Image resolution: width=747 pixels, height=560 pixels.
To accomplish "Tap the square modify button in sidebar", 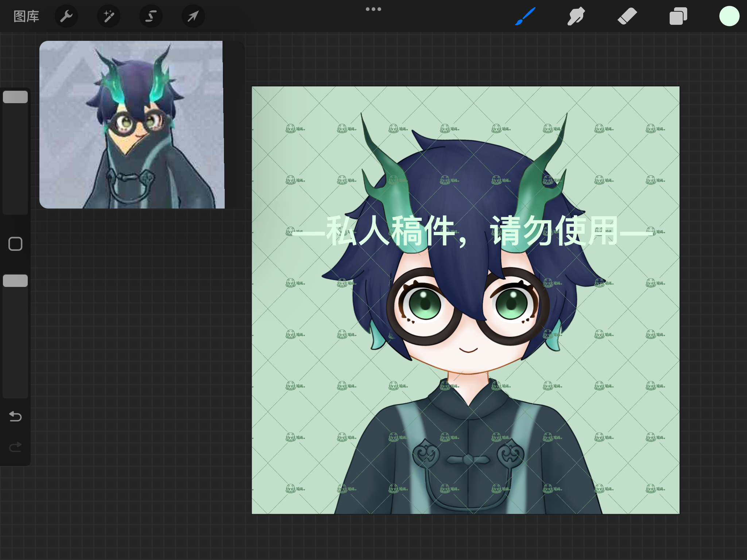I will [15, 244].
